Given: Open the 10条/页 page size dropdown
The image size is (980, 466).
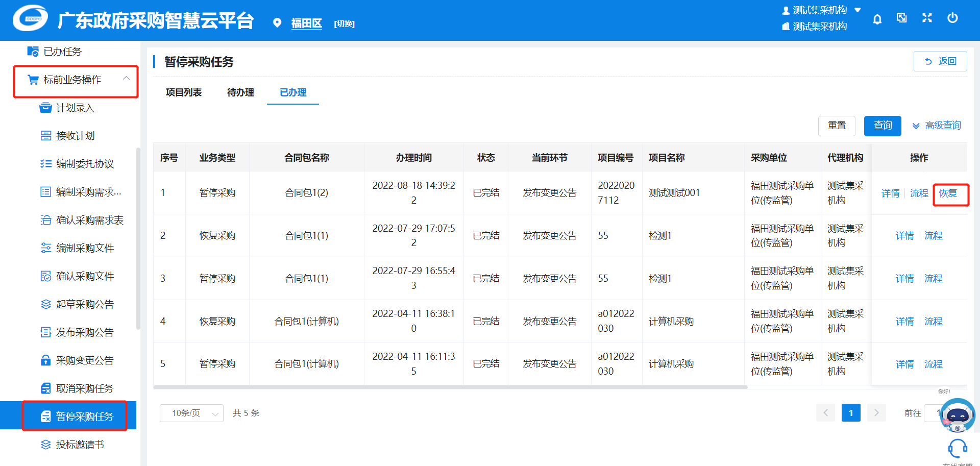Looking at the screenshot, I should click(x=191, y=413).
